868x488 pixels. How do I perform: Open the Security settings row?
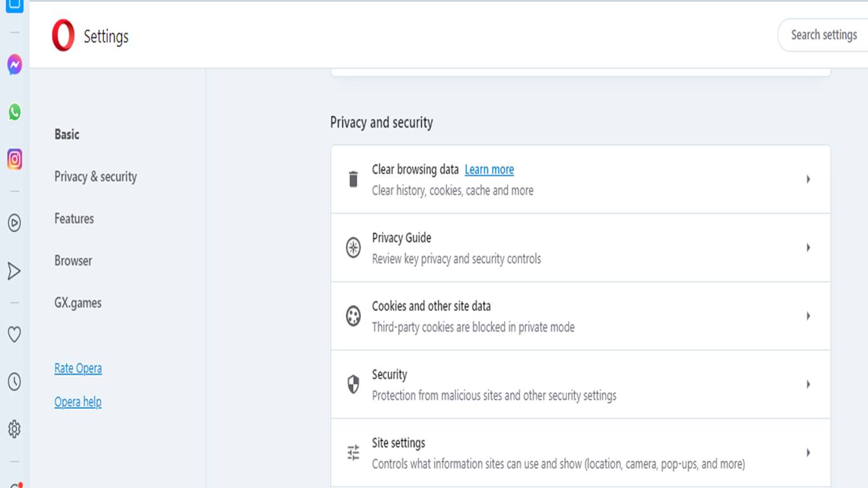click(580, 384)
